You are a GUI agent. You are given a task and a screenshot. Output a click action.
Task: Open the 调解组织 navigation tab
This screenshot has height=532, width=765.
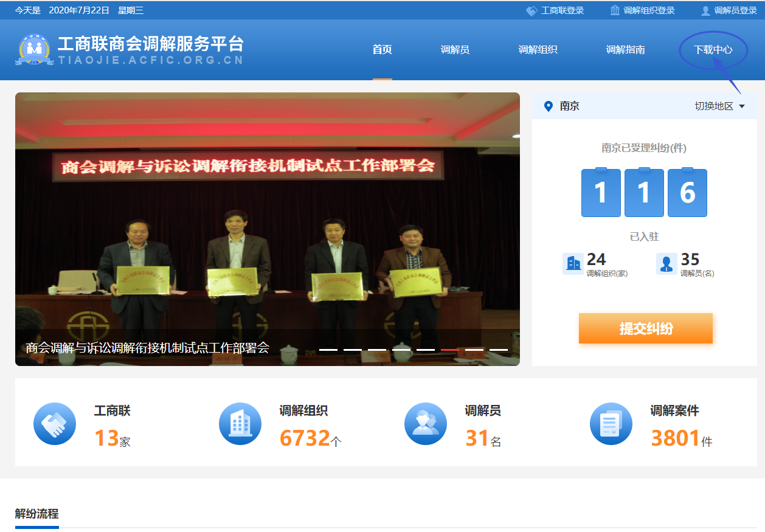tap(538, 50)
